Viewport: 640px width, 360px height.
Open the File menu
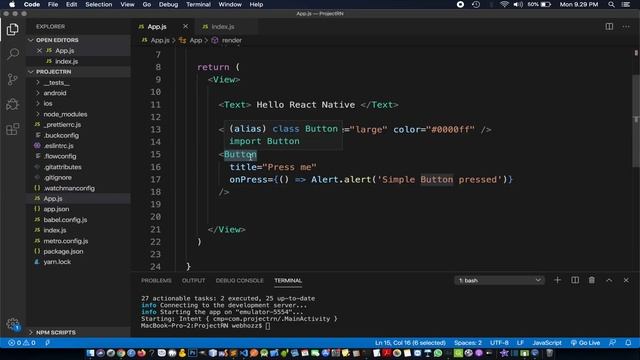click(53, 4)
